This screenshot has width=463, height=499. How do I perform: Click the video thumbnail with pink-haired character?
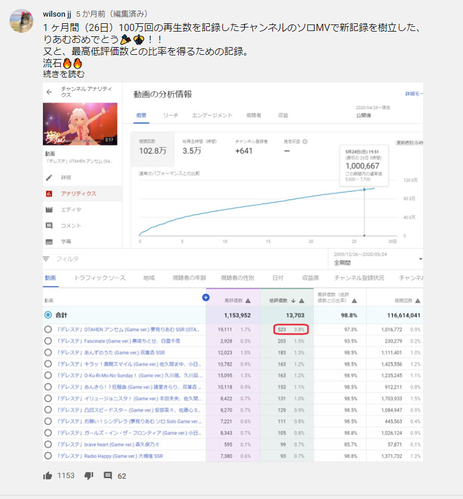tap(80, 124)
